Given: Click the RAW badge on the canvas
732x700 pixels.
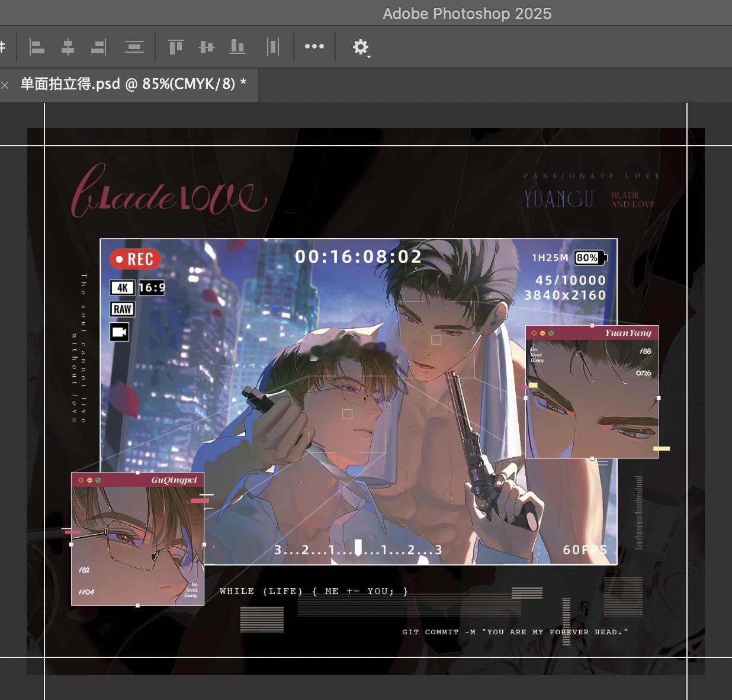Looking at the screenshot, I should pos(123,309).
